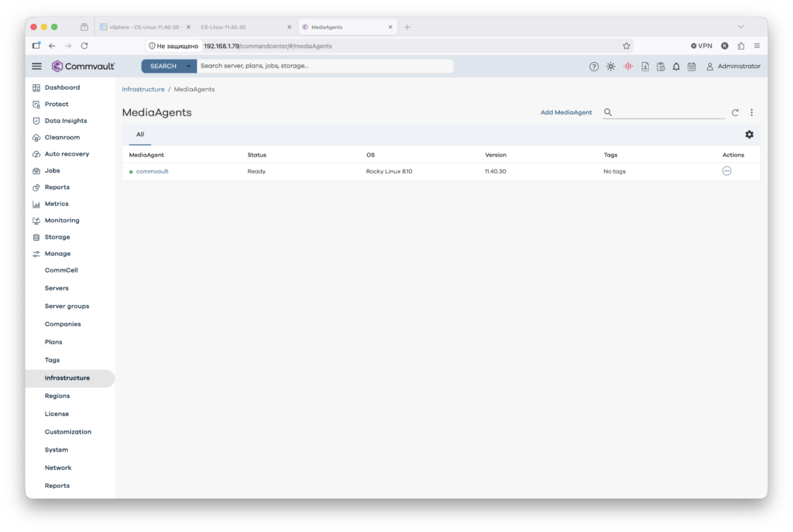The image size is (793, 532).
Task: Open the SEARCH type dropdown arrow
Action: click(x=189, y=67)
